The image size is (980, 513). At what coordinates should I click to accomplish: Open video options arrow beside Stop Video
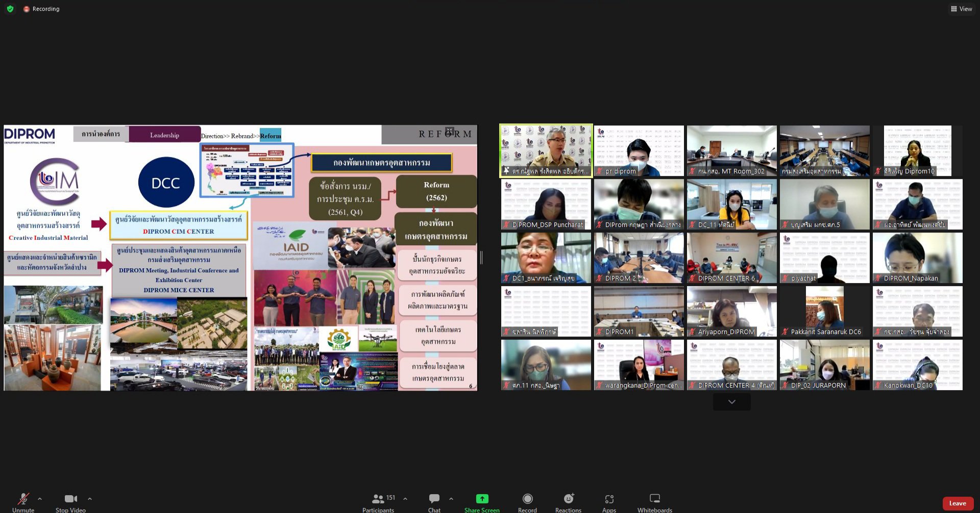(90, 499)
